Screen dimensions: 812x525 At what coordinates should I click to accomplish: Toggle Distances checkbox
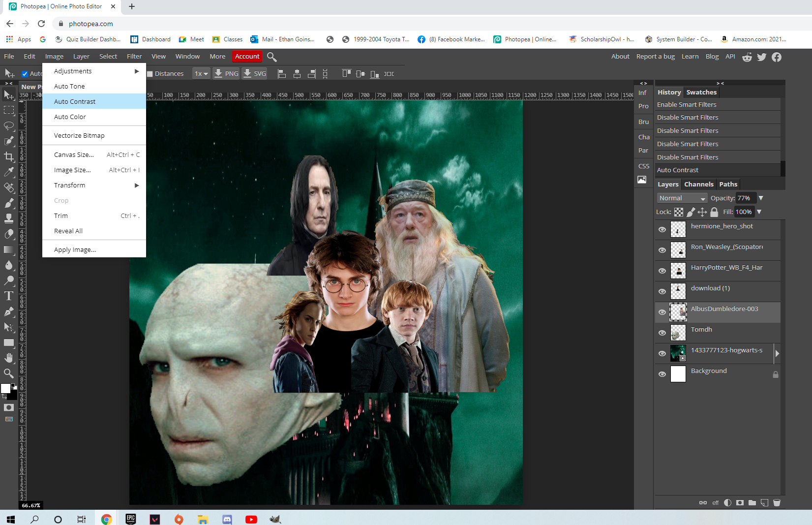coord(150,74)
